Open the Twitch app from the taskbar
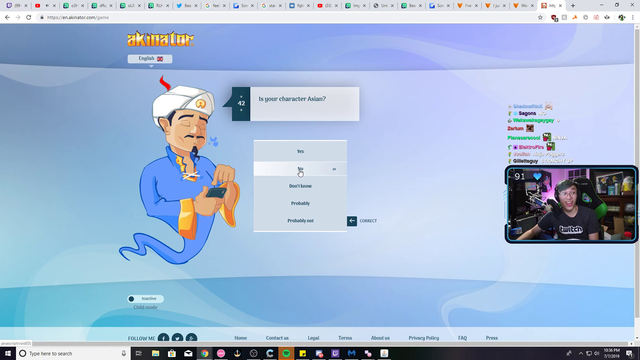Viewport: 640px width, 360px height. [335, 353]
